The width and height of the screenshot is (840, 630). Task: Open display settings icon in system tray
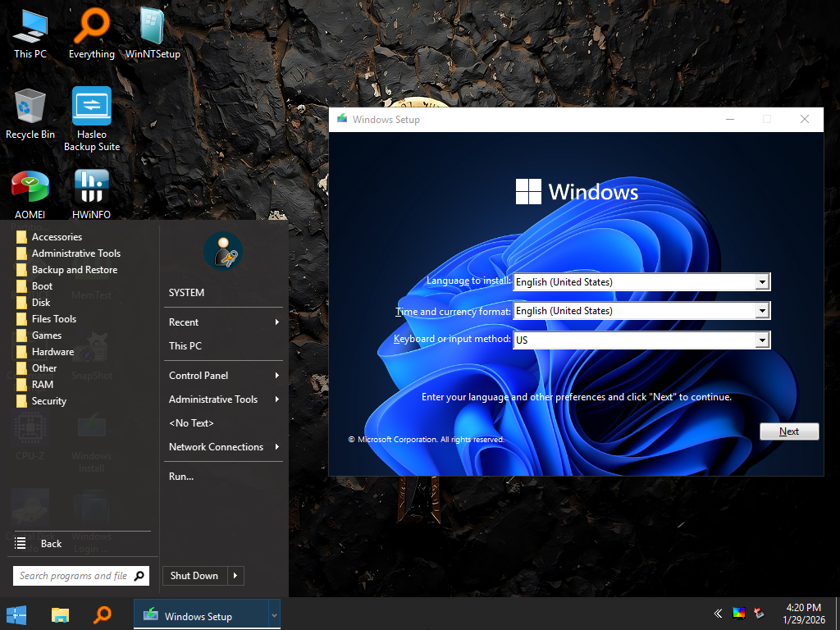[737, 613]
